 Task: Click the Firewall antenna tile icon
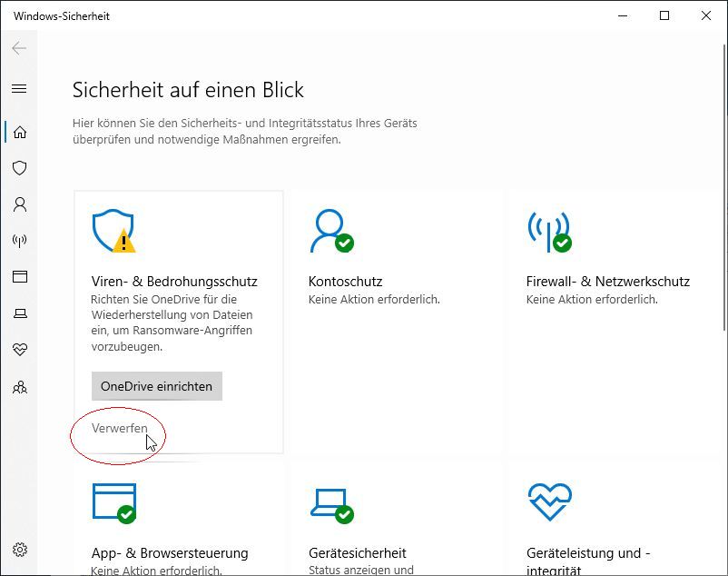tap(550, 232)
